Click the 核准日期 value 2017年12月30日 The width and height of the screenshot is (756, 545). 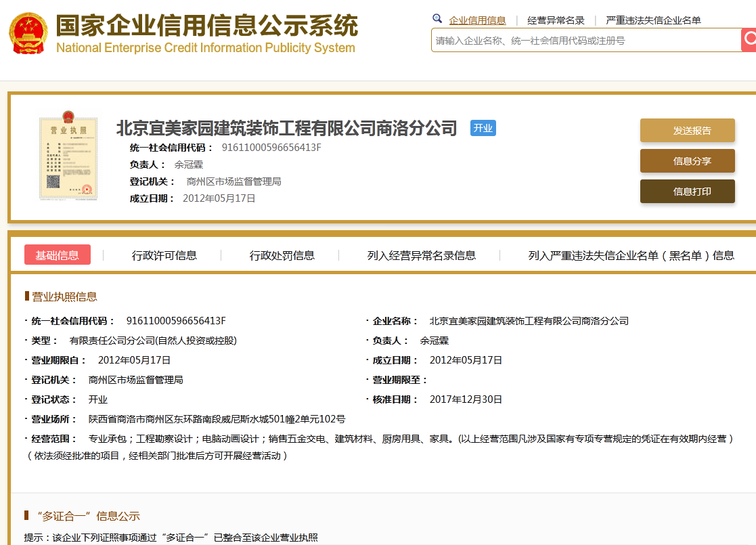(466, 399)
